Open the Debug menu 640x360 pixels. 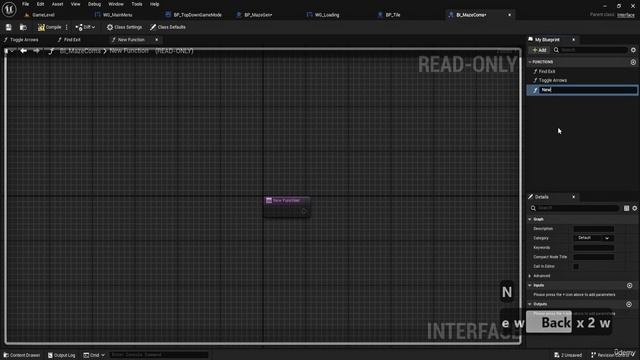94,4
